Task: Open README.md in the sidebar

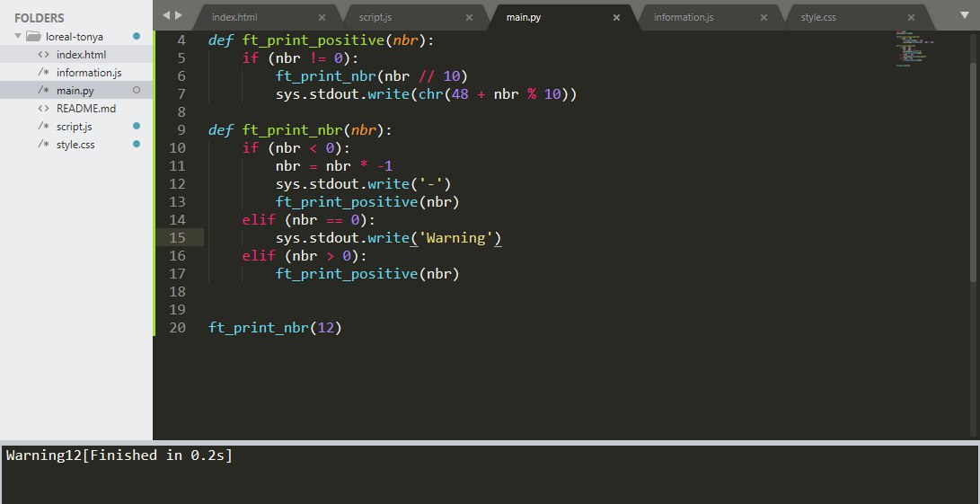Action: tap(86, 108)
